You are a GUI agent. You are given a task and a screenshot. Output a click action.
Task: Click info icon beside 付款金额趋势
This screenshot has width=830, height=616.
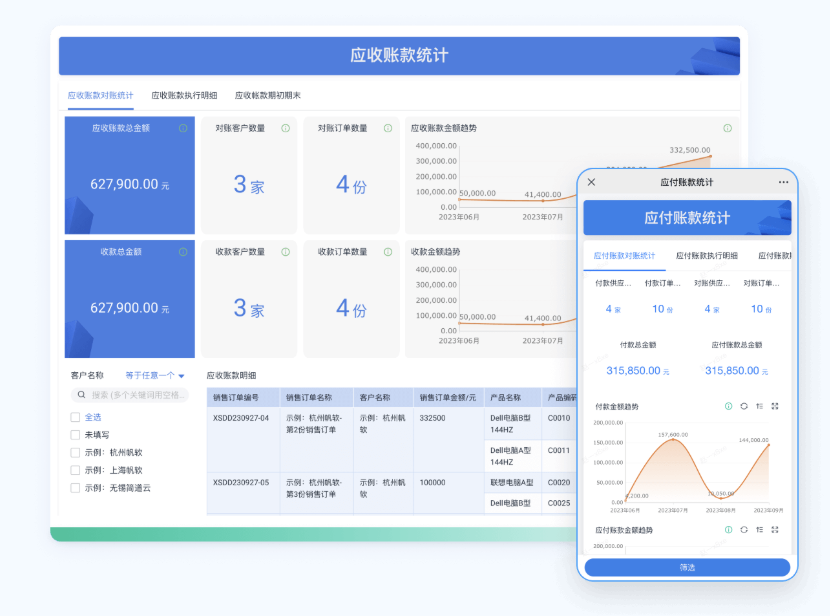[x=728, y=406]
